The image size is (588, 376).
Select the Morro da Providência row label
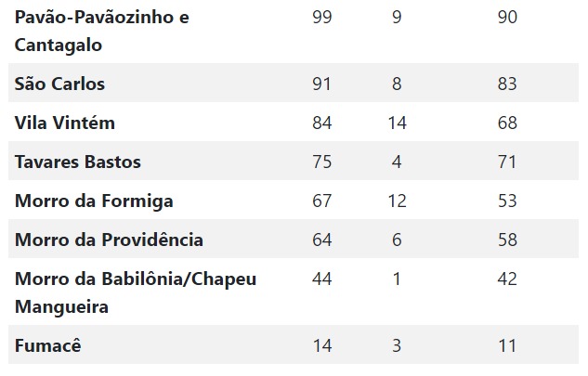coord(109,240)
